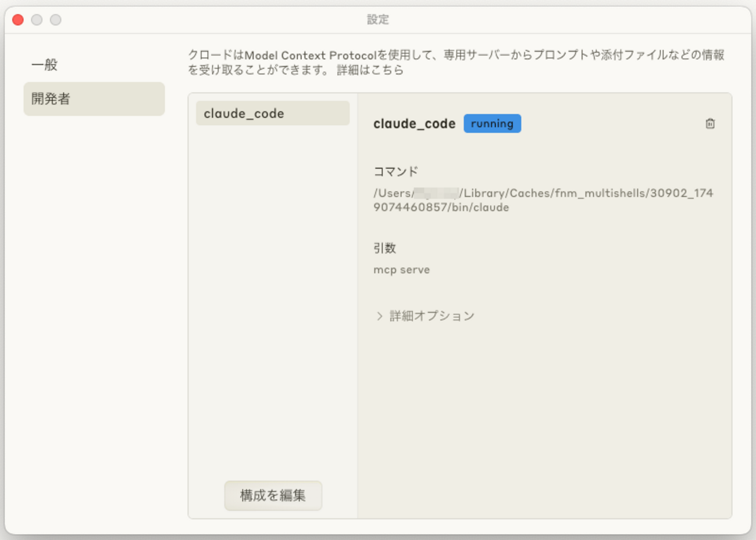
Task: Click the 設定 window title
Action: click(x=378, y=19)
